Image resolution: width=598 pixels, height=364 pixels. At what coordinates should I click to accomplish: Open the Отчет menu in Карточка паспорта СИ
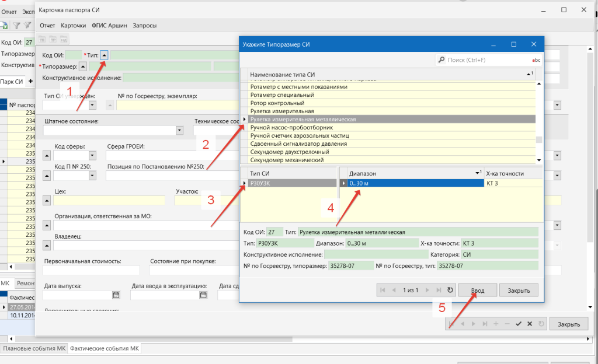[47, 26]
